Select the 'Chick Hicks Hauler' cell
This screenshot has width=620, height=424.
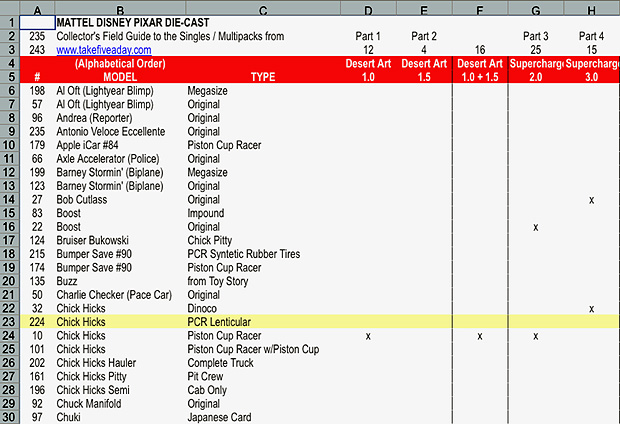pyautogui.click(x=96, y=363)
